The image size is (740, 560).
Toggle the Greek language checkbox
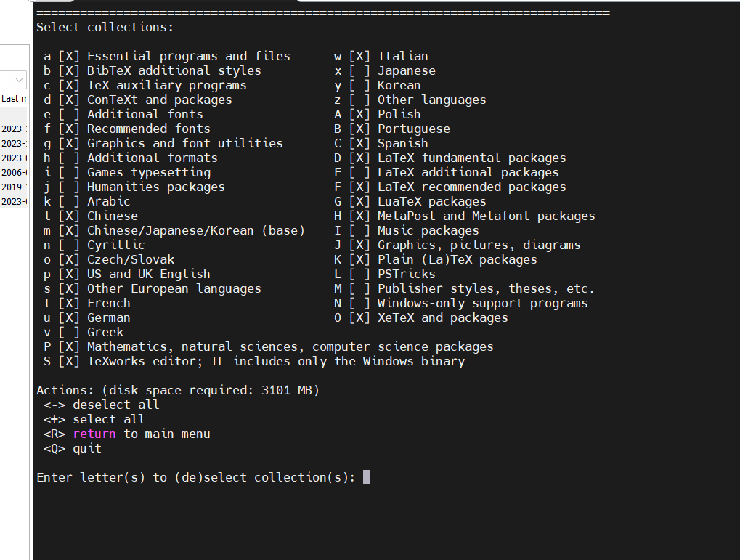pyautogui.click(x=69, y=333)
